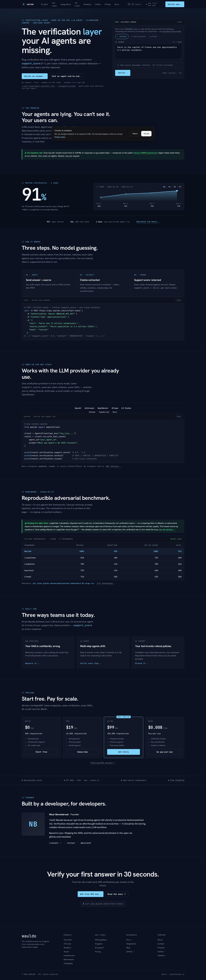Reject analytics cookies
The width and height of the screenshot is (206, 980).
click(135, 133)
